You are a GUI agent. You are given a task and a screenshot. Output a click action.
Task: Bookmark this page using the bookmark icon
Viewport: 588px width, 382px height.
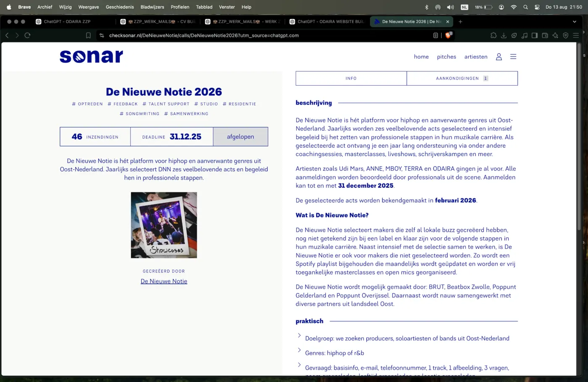88,36
